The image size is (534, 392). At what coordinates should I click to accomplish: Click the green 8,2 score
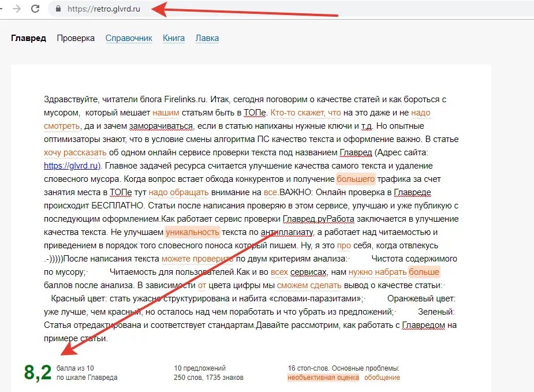[x=38, y=372]
